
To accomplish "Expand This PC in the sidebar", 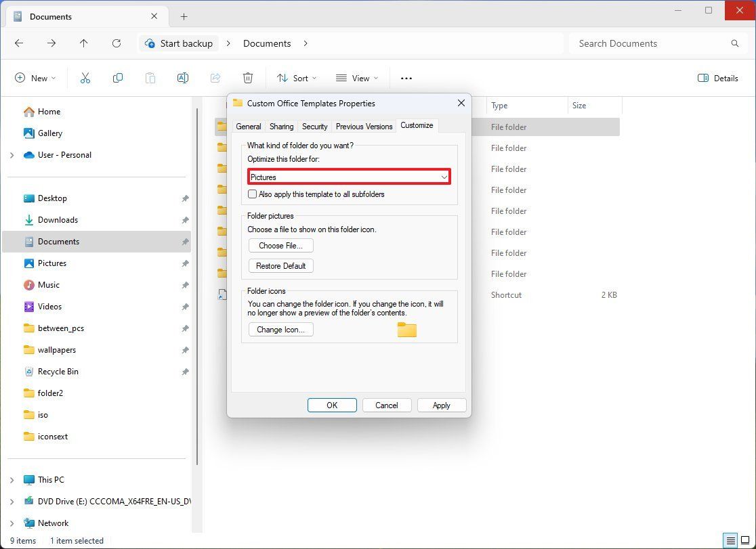I will coord(11,479).
